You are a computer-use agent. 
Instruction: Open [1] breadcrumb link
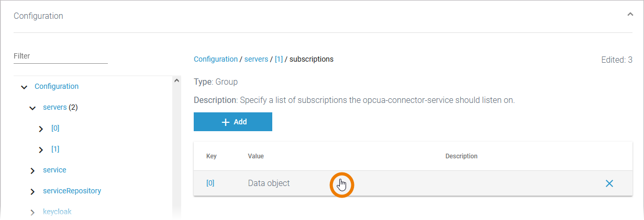pyautogui.click(x=279, y=59)
